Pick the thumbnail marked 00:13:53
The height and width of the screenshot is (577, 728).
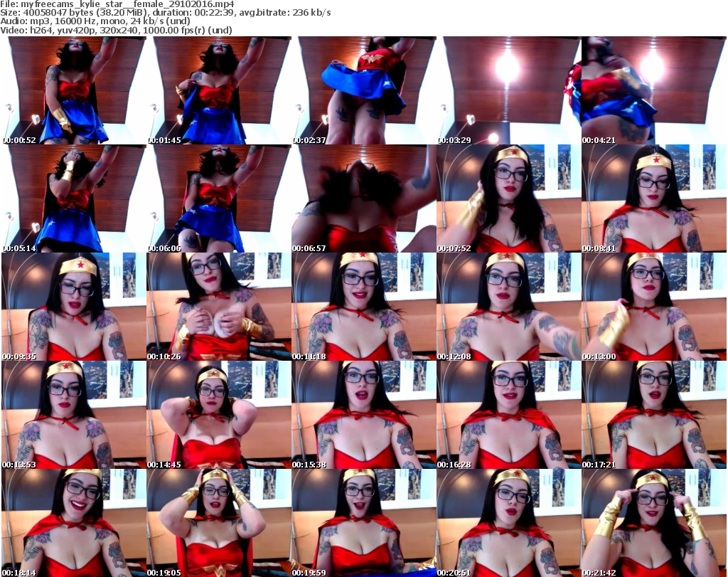tap(74, 415)
